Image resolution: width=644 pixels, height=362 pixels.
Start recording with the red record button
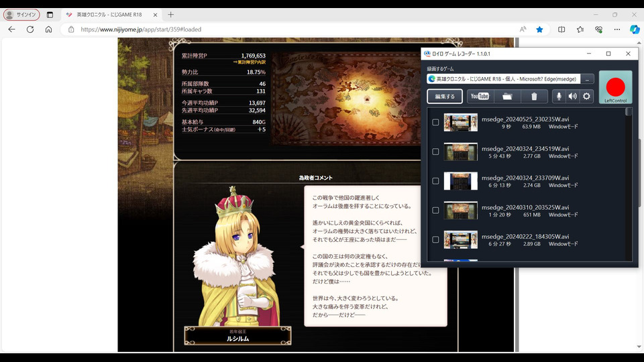pos(615,87)
